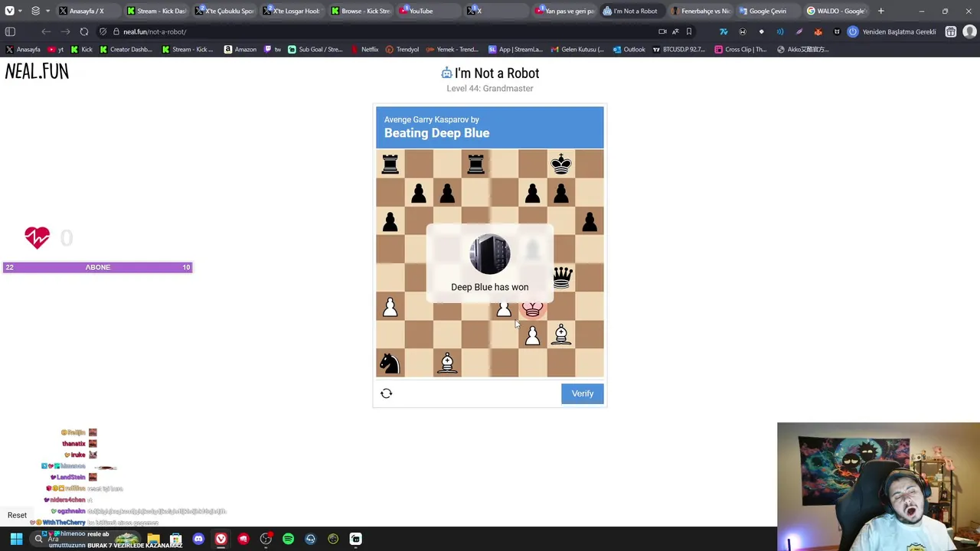Bookmark this page using the bookmark icon

click(689, 31)
